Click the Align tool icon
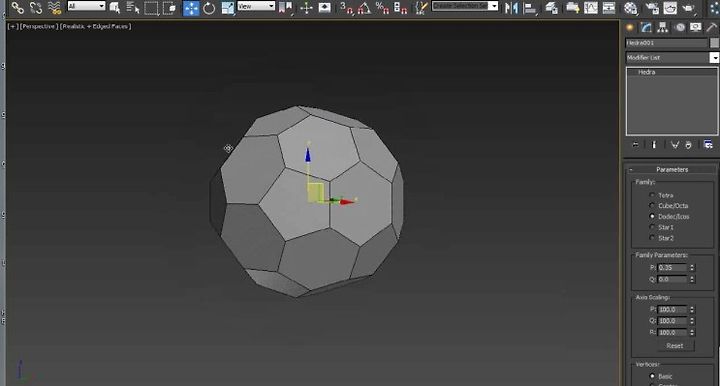The height and width of the screenshot is (386, 720). coord(530,8)
